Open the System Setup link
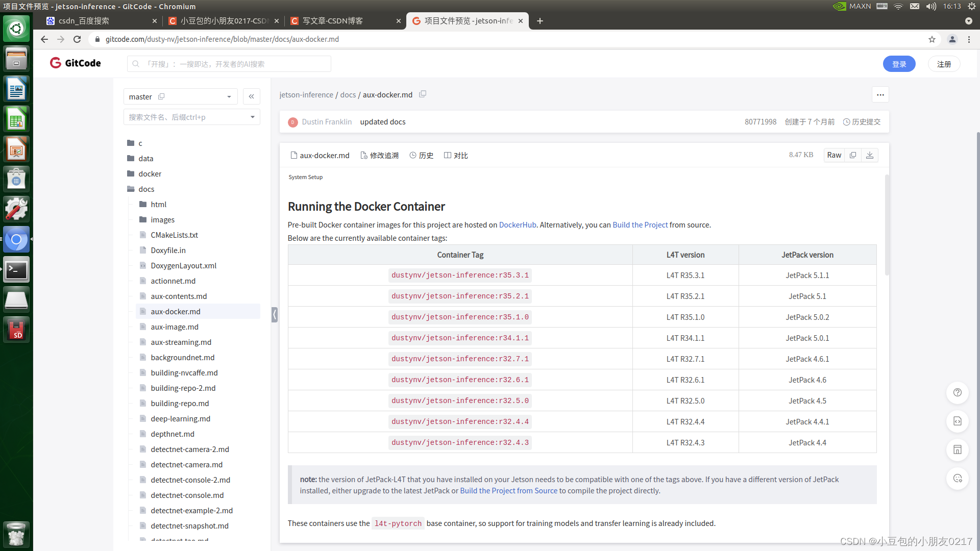The height and width of the screenshot is (551, 980). point(305,177)
